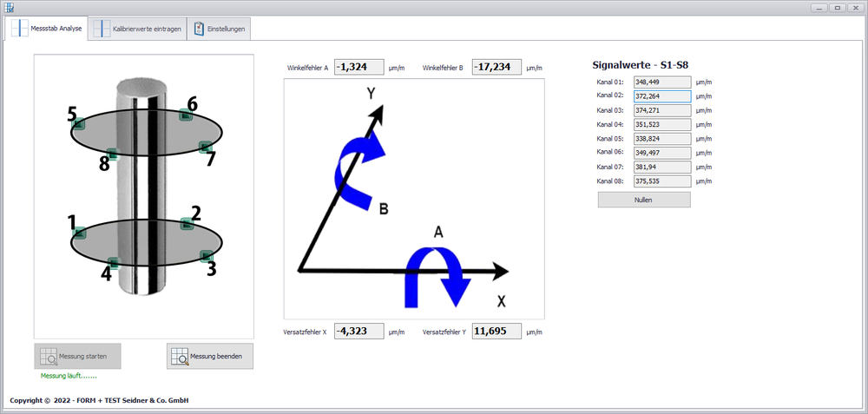Select the Versatzfehler X value field
This screenshot has height=414, width=868.
[x=358, y=332]
